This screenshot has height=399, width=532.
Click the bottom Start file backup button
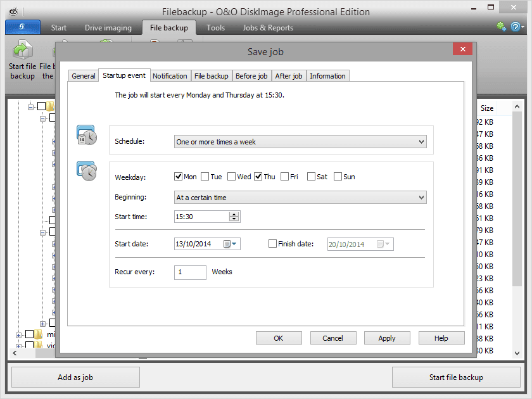(x=456, y=377)
